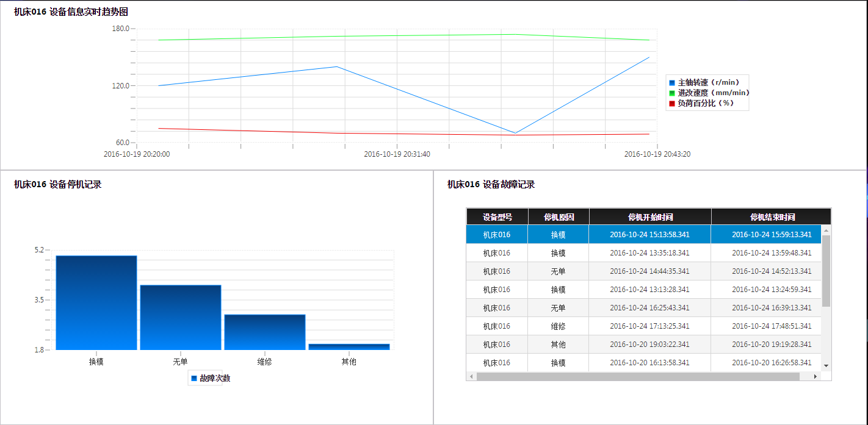Screen dimensions: 868x425
Task: Click the blue 故障次数 legend swatch
Action: click(194, 378)
